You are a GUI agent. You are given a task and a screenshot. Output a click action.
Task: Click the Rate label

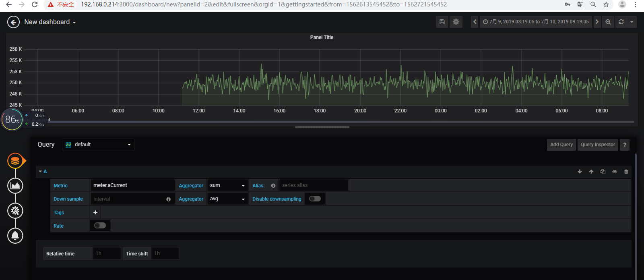[x=58, y=226]
